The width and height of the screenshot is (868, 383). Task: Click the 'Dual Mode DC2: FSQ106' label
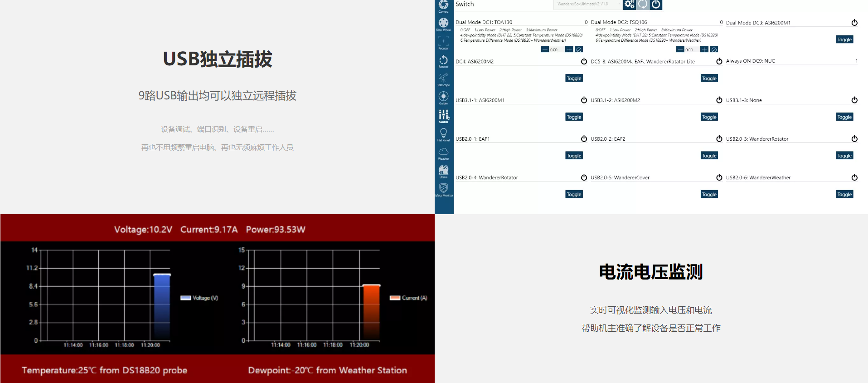tap(619, 22)
